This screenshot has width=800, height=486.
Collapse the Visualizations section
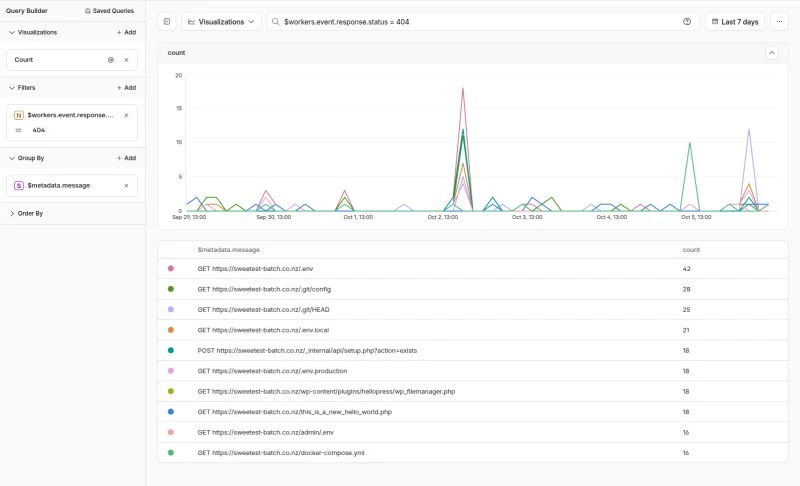coord(33,32)
